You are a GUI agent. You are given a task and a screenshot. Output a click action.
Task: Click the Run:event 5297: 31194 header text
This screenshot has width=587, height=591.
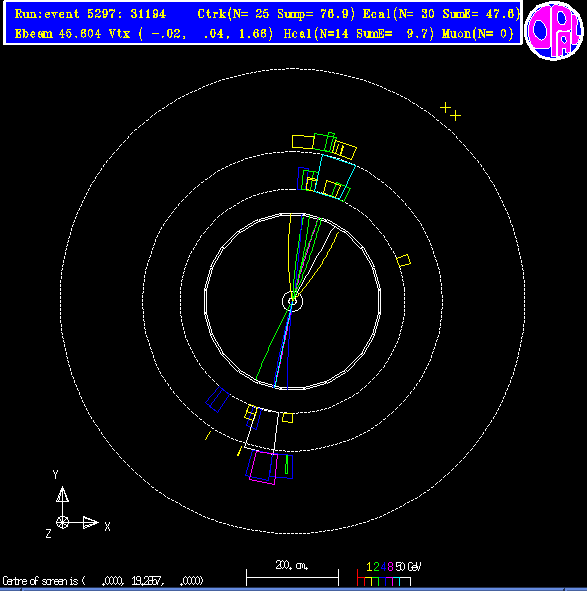90,14
